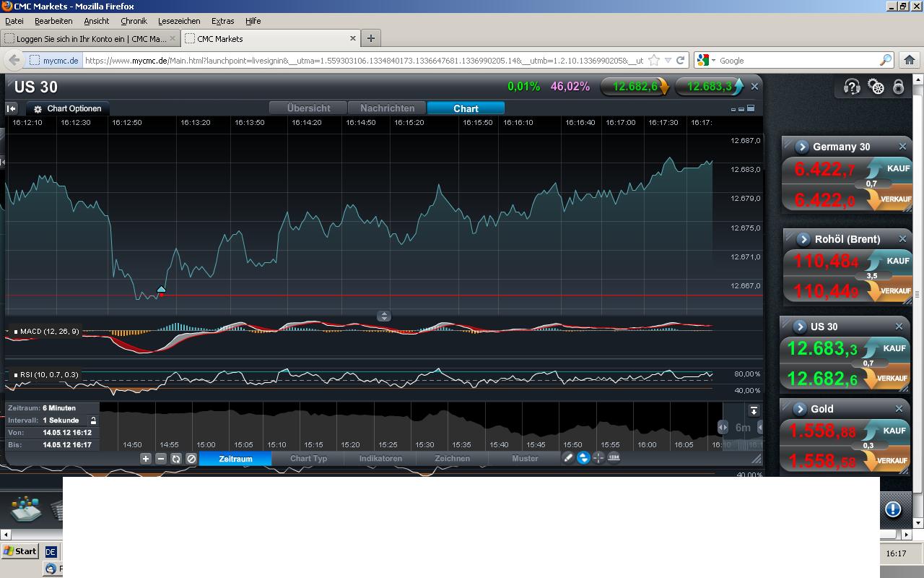924x578 pixels.
Task: Toggle the interval lock next to 1 Sekunde
Action: click(93, 420)
